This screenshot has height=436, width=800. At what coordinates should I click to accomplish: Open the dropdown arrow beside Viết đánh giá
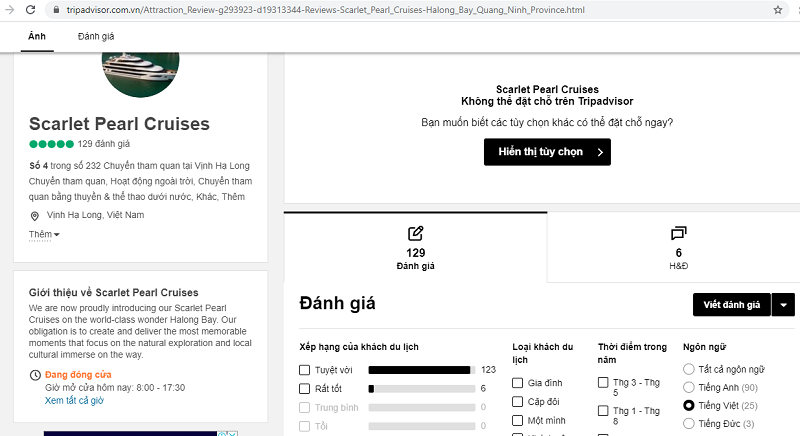click(783, 305)
